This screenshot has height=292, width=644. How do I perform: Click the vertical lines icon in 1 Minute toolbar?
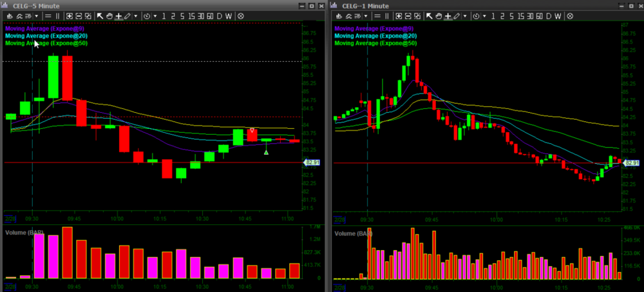coord(386,15)
